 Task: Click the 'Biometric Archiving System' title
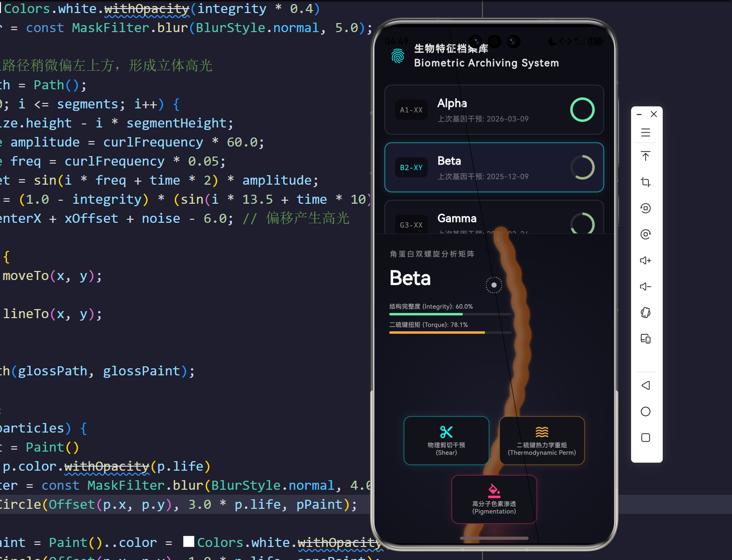[x=486, y=63]
